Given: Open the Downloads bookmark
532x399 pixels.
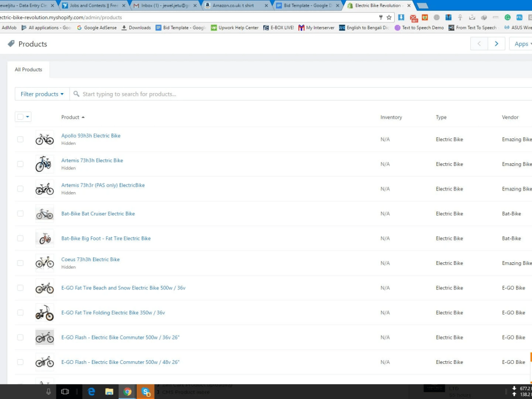Looking at the screenshot, I should (136, 28).
